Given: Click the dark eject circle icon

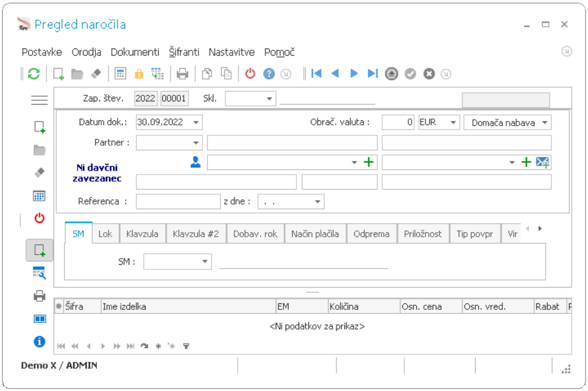Looking at the screenshot, I should pyautogui.click(x=391, y=74).
